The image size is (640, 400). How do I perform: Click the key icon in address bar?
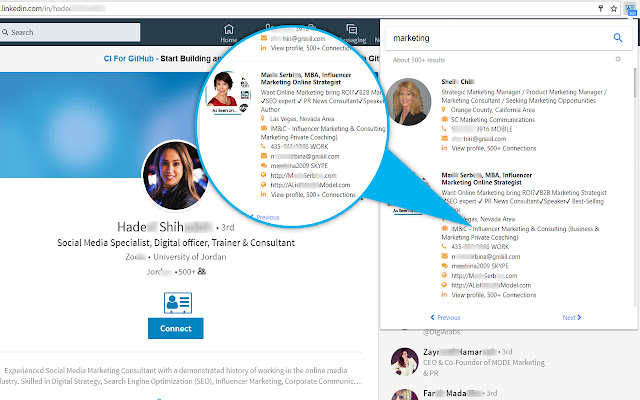click(601, 8)
